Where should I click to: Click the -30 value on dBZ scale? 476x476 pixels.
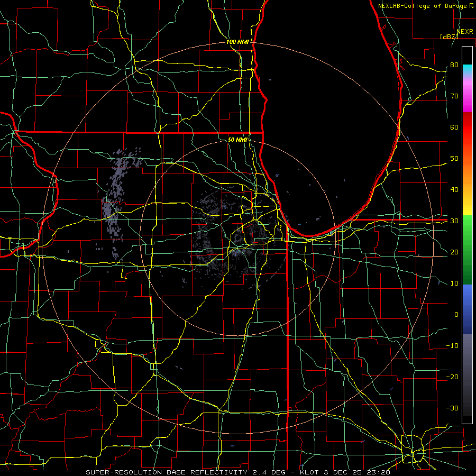pos(452,408)
